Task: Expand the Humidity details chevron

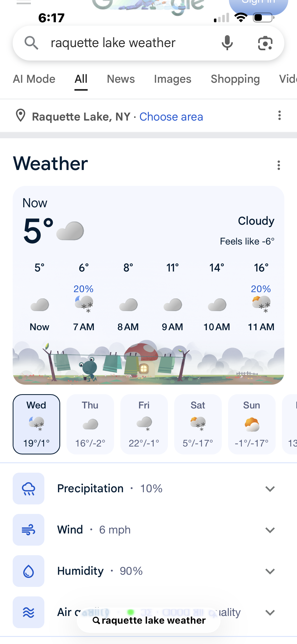Action: pyautogui.click(x=270, y=571)
